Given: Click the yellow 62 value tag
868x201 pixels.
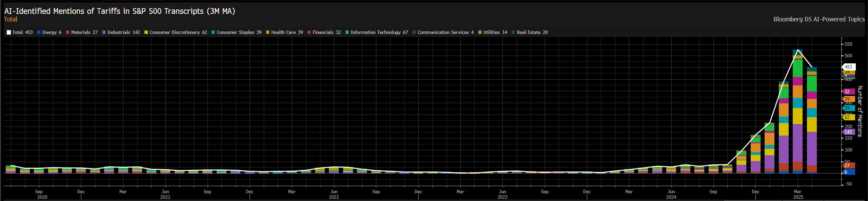Looking at the screenshot, I should (x=848, y=117).
